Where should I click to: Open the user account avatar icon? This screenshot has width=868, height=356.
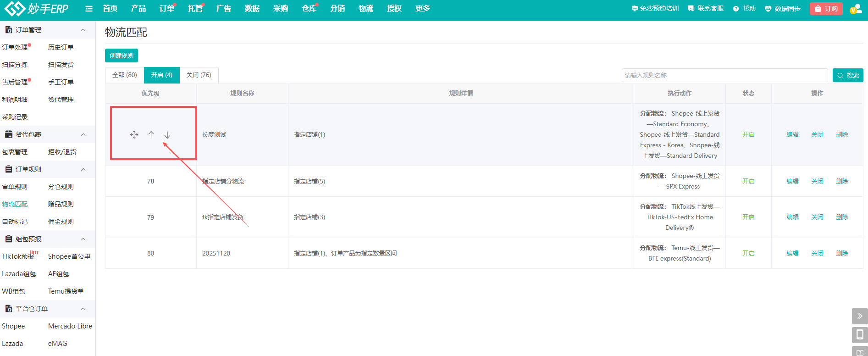[x=855, y=9]
